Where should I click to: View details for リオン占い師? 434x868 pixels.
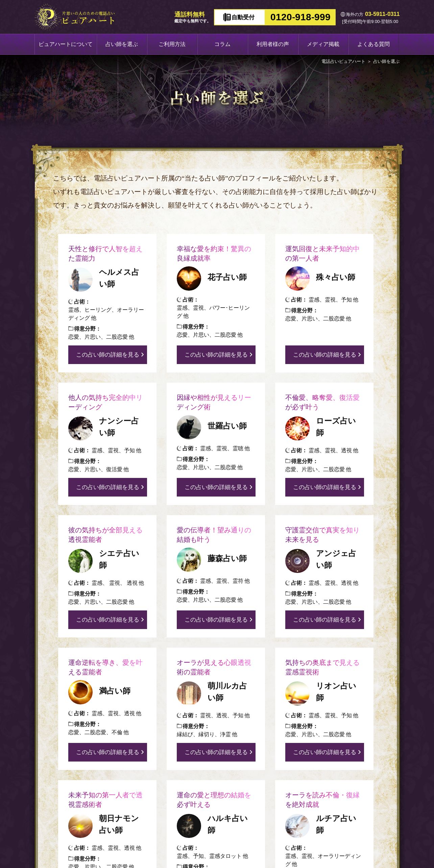click(x=324, y=752)
